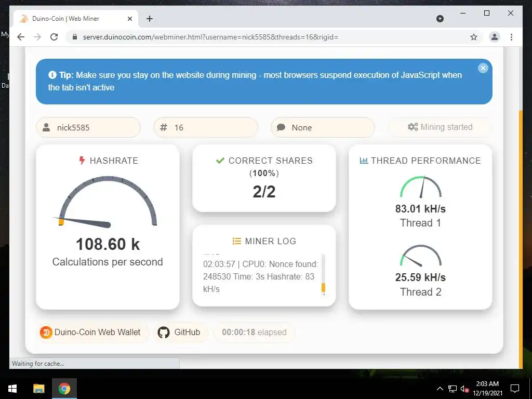
Task: Open the Chrome profile avatar
Action: (x=495, y=37)
